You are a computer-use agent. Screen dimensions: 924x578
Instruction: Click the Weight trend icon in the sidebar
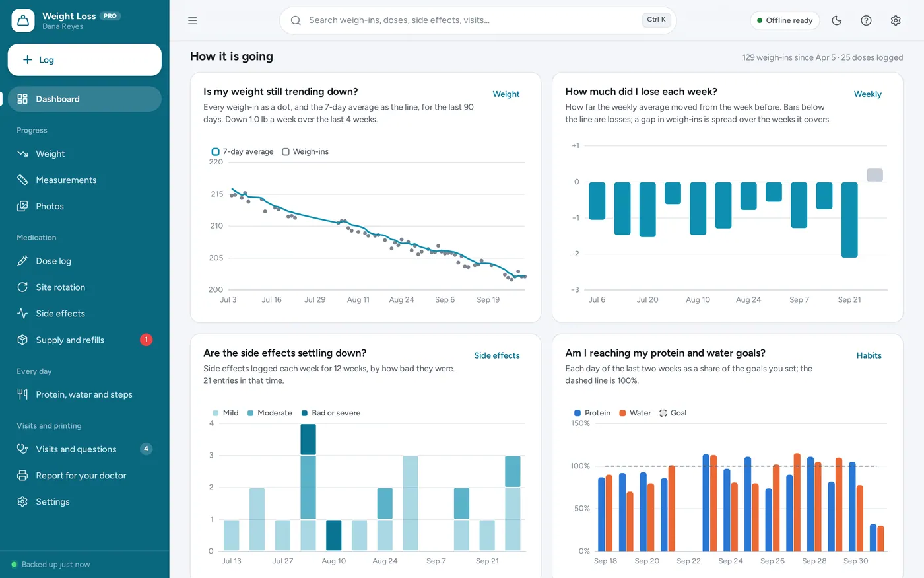(22, 154)
